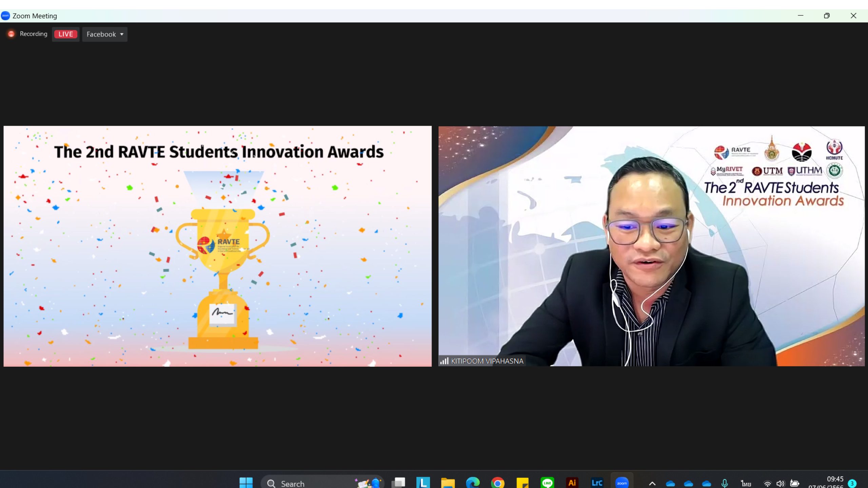This screenshot has height=488, width=868.
Task: Open the blue L app in taskbar
Action: pyautogui.click(x=423, y=483)
